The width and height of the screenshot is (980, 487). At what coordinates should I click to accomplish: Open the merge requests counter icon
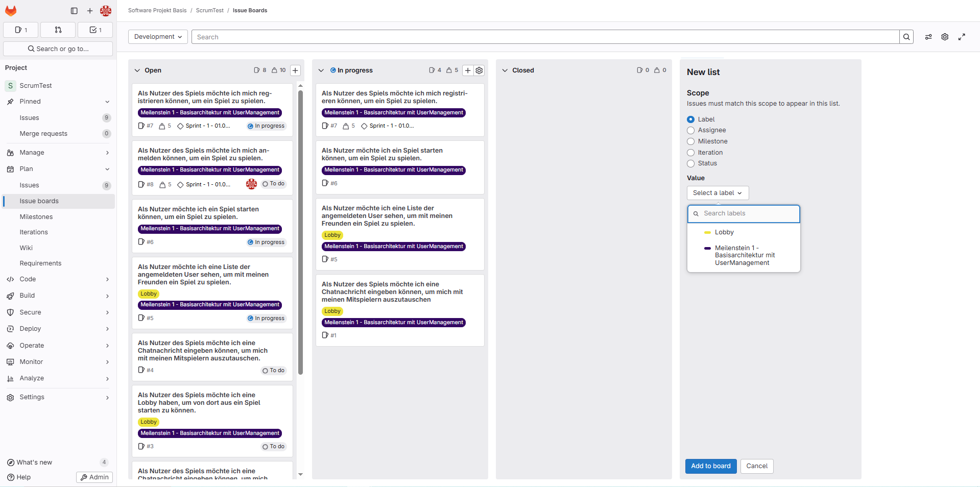click(x=58, y=30)
